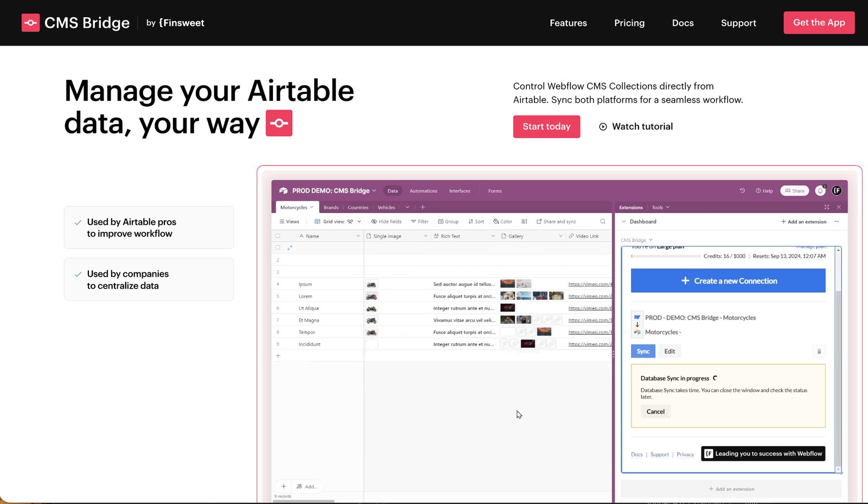Click the delete connection trash icon

click(x=819, y=352)
